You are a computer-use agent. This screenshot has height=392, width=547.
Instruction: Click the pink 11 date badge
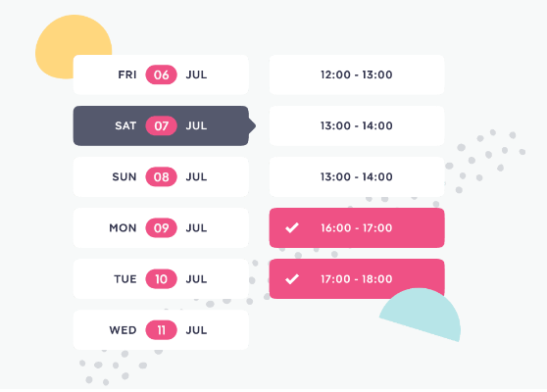[161, 330]
